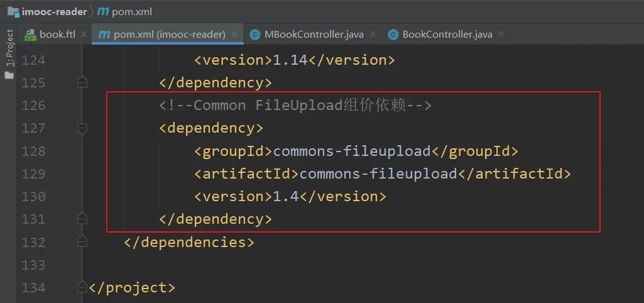Click the folder icon below the Project label
644x303 pixels.
pos(9,75)
